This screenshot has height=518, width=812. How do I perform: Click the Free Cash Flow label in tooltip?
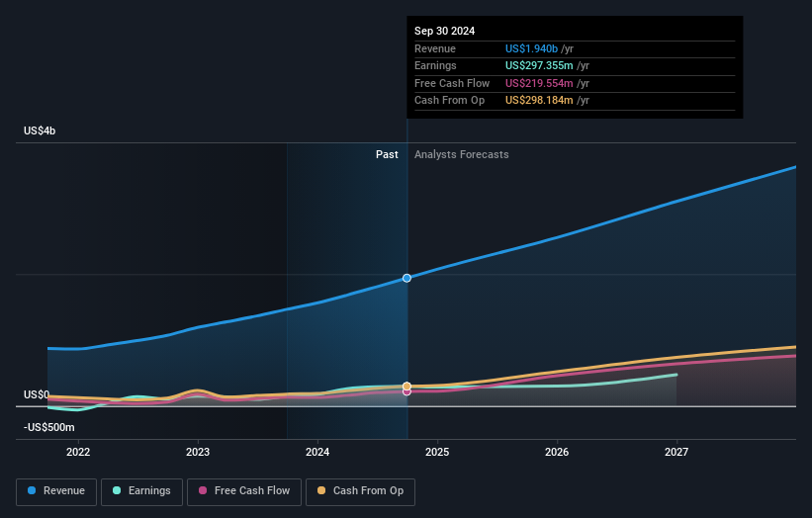pyautogui.click(x=452, y=83)
